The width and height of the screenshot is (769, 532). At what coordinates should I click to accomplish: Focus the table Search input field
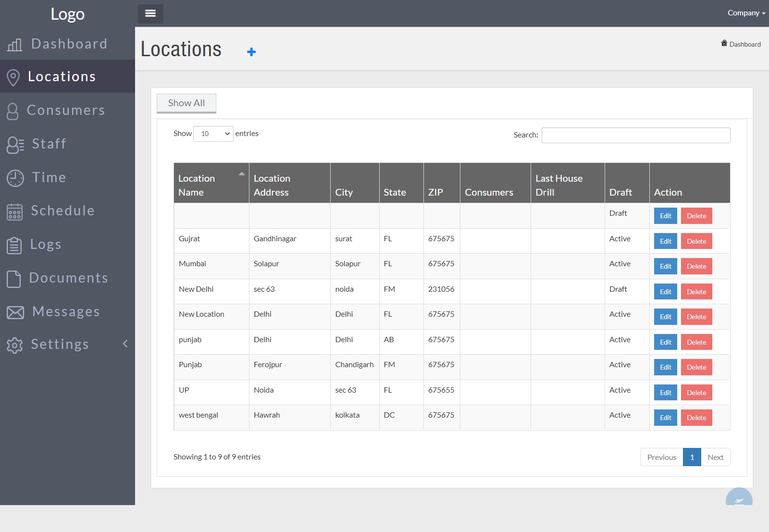pos(636,135)
